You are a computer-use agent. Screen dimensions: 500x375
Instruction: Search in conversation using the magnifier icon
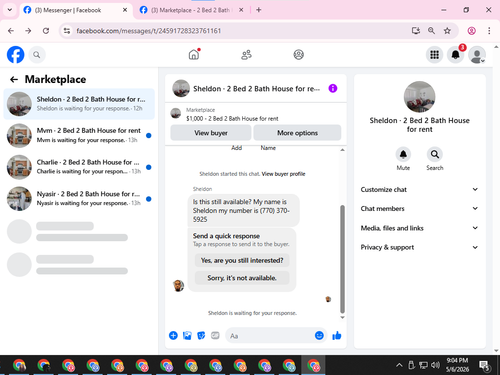tap(435, 154)
